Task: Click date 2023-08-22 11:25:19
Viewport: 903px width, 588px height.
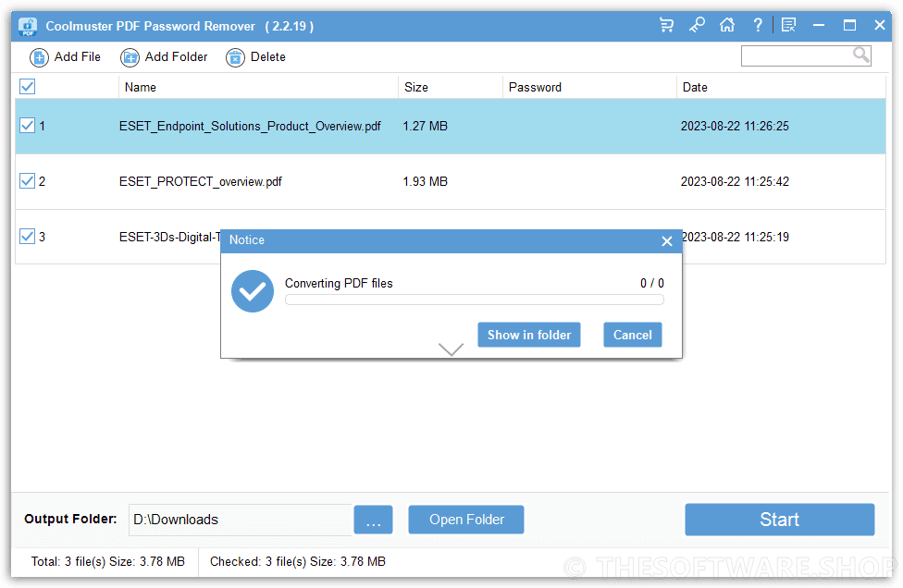Action: [735, 237]
